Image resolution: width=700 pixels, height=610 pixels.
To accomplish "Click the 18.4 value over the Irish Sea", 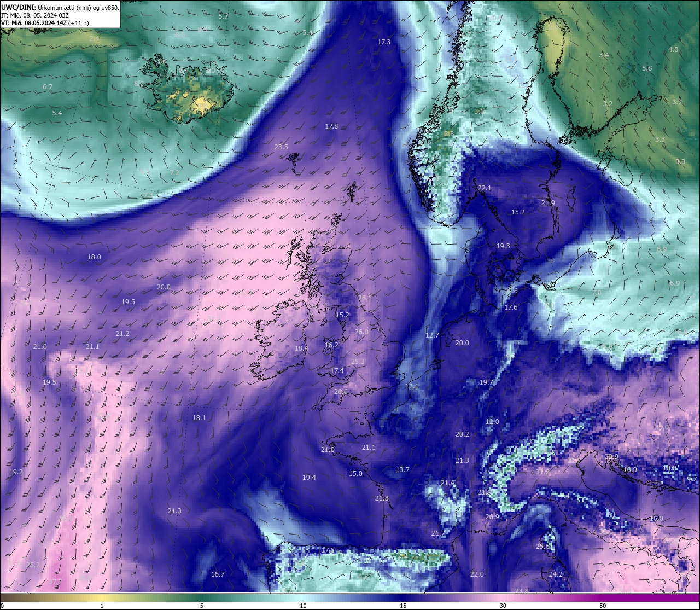I will click(301, 348).
